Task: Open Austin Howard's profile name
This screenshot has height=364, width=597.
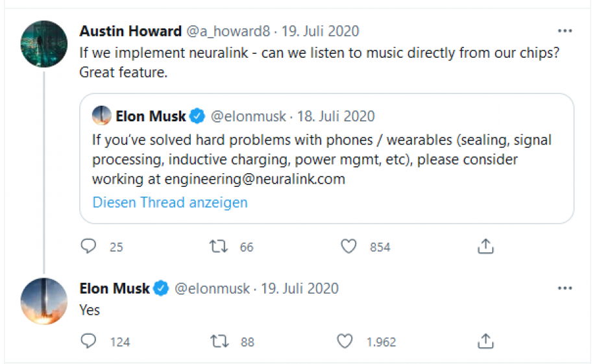Action: pyautogui.click(x=130, y=31)
